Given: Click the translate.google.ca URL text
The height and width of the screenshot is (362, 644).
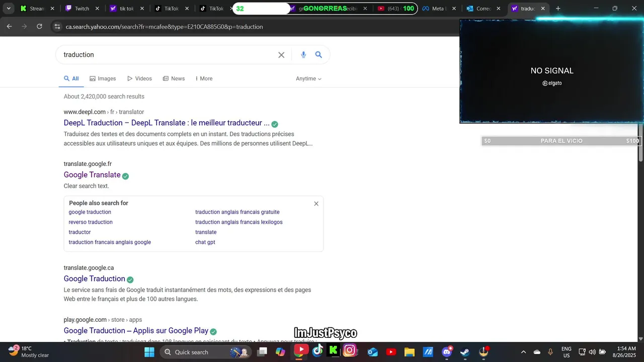Looking at the screenshot, I should 89,268.
